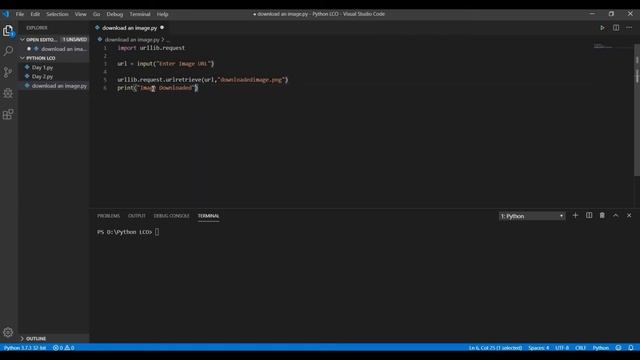This screenshot has width=640, height=360.
Task: Split the editor to the right
Action: point(616,28)
